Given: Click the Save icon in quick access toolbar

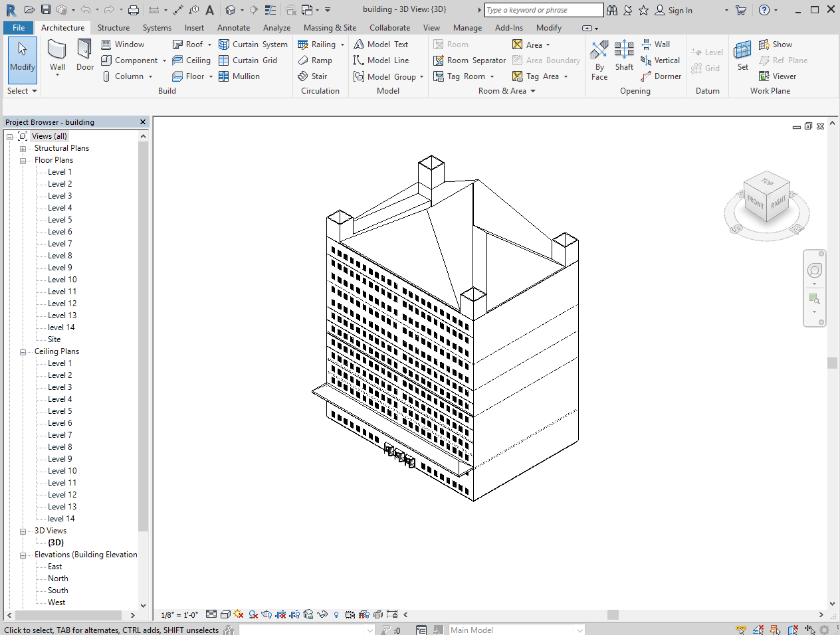Looking at the screenshot, I should pyautogui.click(x=46, y=10).
